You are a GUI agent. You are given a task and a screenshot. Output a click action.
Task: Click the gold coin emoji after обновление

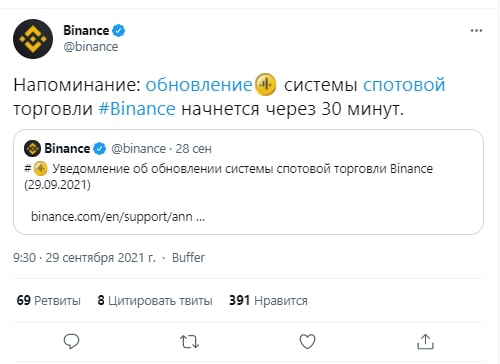coord(266,84)
